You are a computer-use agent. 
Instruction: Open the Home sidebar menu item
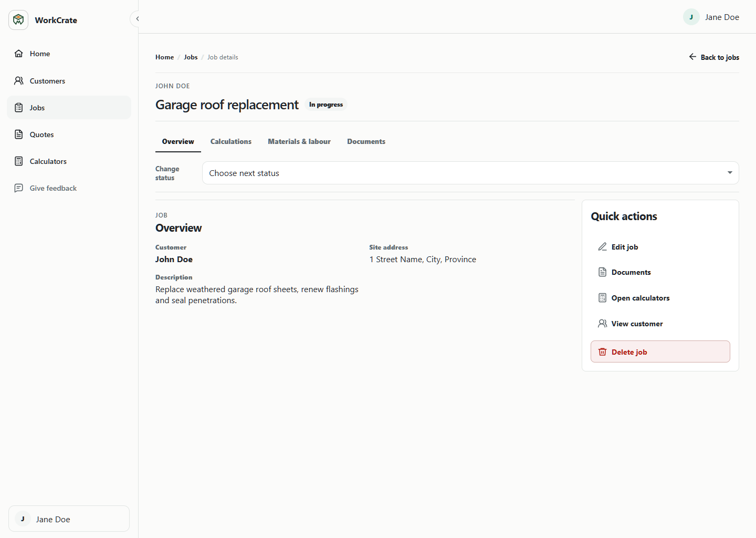pos(69,54)
